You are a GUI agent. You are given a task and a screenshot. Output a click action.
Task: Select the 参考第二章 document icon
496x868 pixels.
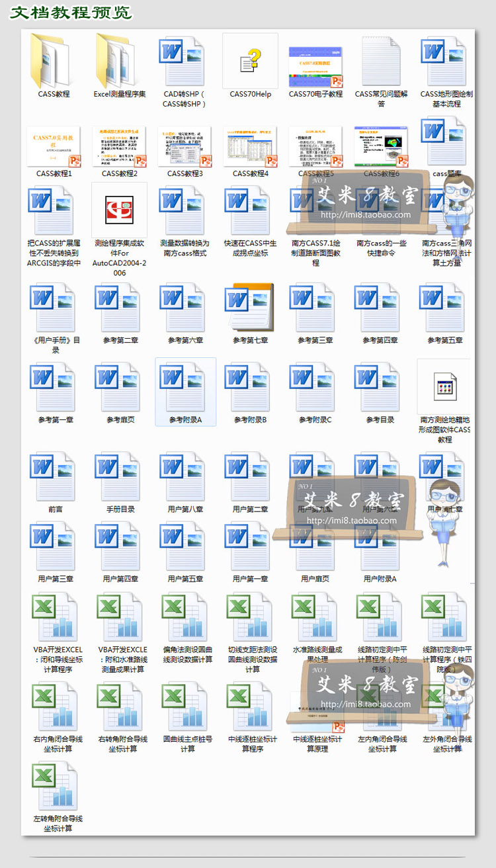coord(118,309)
